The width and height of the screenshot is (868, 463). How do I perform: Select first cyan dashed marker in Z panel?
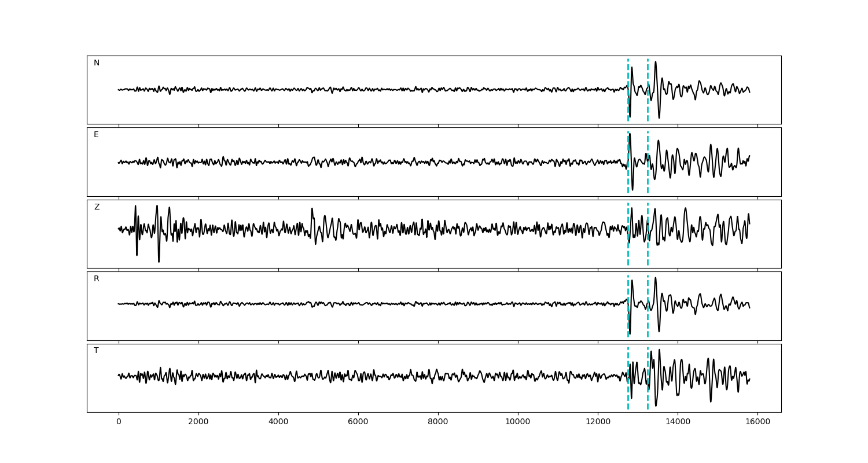click(x=628, y=255)
